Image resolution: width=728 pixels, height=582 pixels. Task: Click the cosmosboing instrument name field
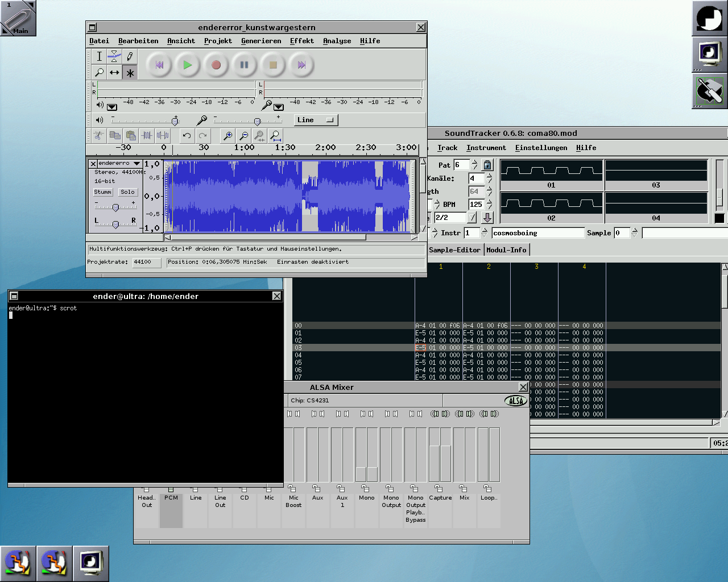tap(537, 233)
